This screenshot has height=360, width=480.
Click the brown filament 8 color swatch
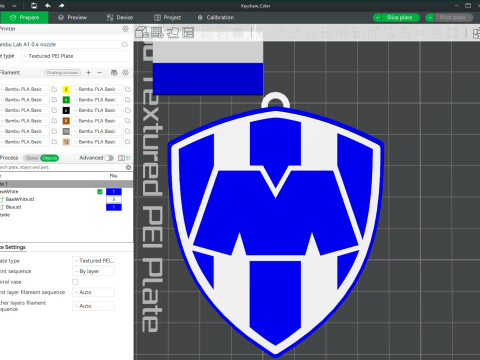pos(66,121)
